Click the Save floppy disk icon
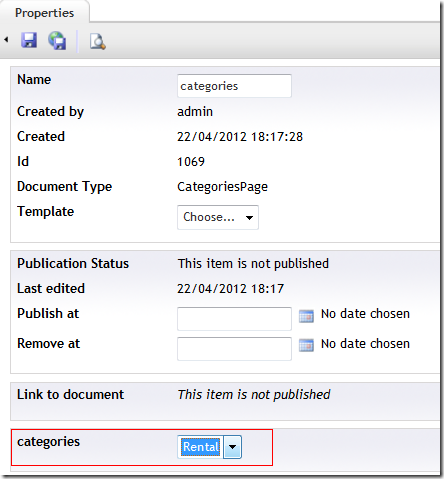Screen dimensions: 444x479 (x=29, y=40)
